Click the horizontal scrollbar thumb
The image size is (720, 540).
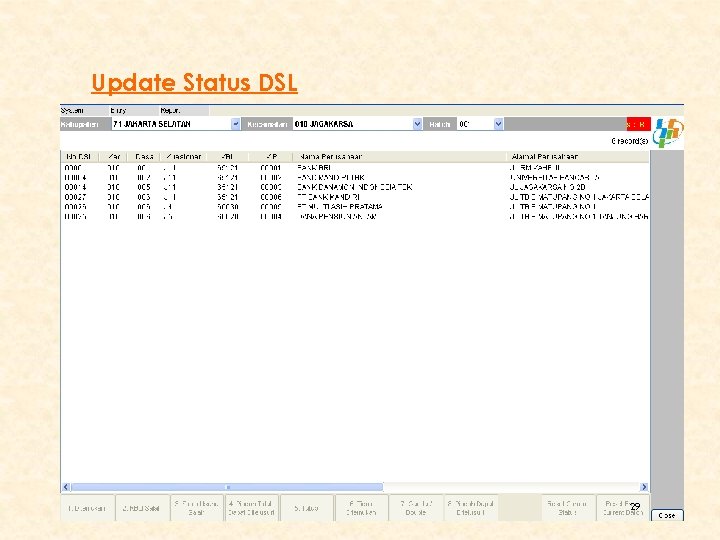tap(227, 487)
